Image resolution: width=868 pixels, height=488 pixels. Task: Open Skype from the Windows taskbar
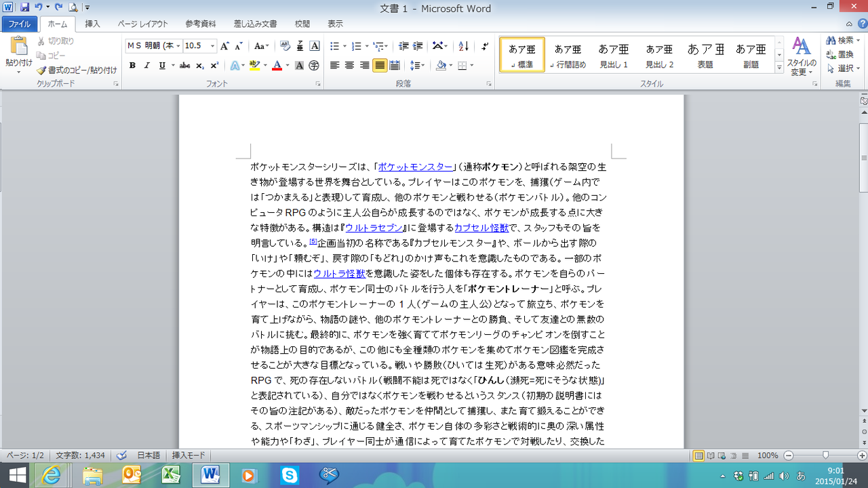(x=290, y=475)
